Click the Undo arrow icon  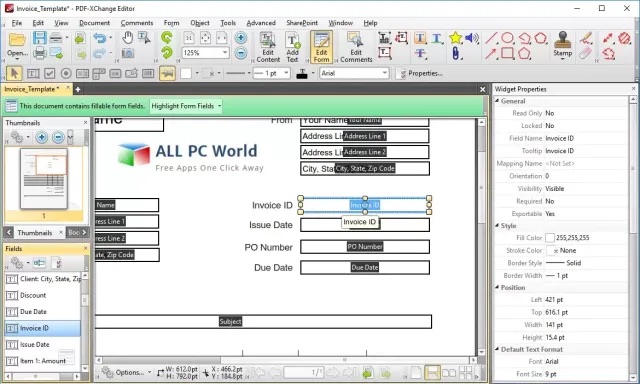click(99, 38)
